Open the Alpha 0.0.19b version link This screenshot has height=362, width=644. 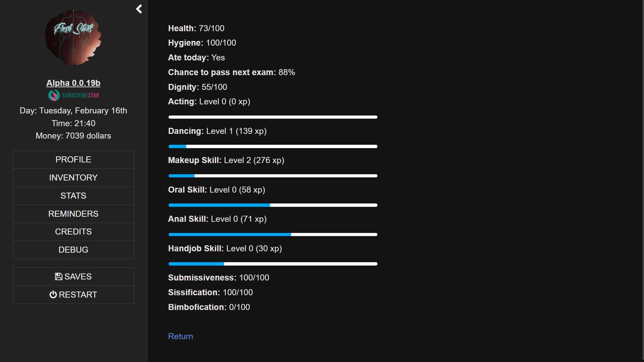[73, 83]
